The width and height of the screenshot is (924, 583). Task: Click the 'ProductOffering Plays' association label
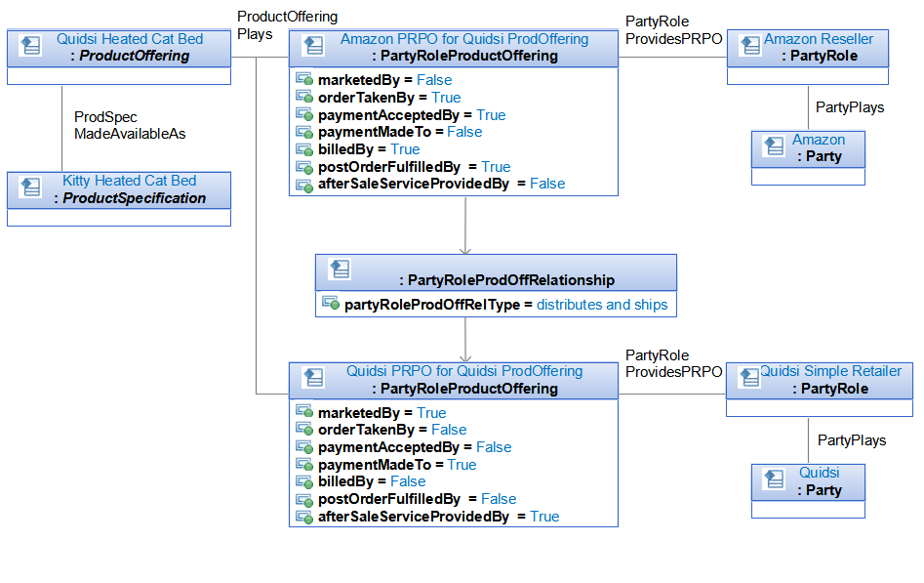click(288, 24)
